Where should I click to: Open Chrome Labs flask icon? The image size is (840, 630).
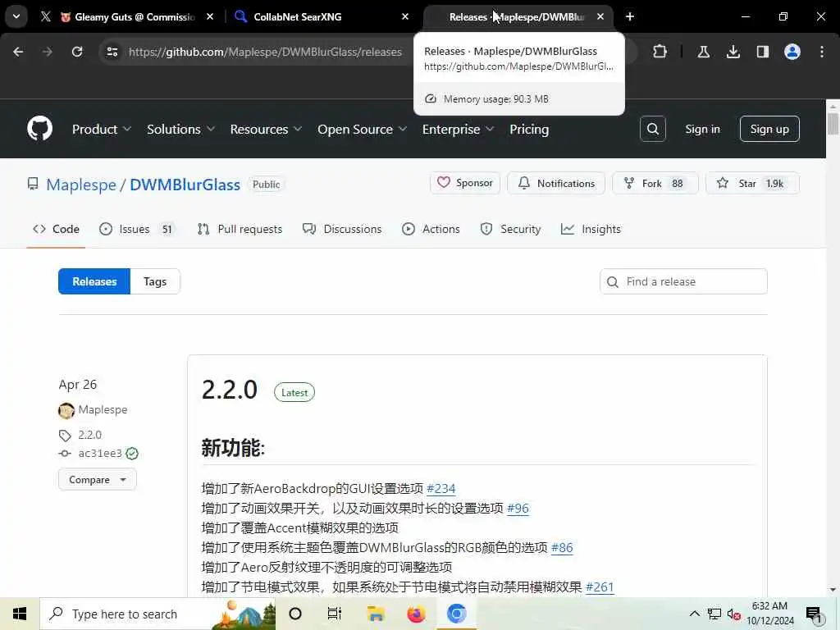click(703, 52)
